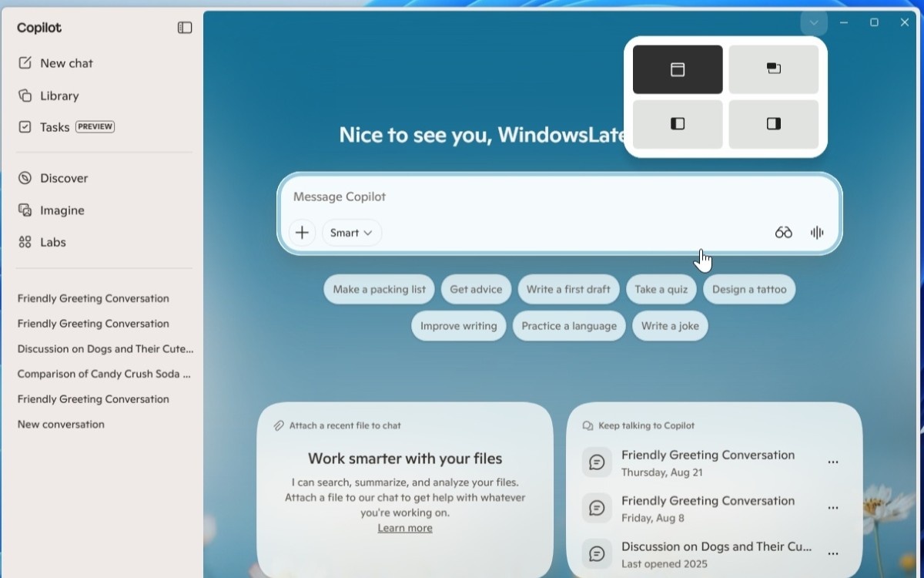This screenshot has height=578, width=924.
Task: Select Practice a language suggestion
Action: (569, 326)
